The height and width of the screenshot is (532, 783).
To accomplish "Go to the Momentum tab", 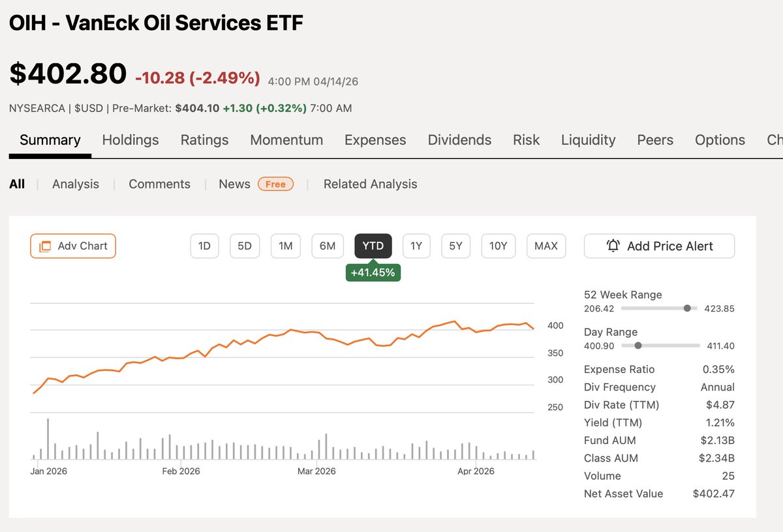I will pyautogui.click(x=286, y=140).
